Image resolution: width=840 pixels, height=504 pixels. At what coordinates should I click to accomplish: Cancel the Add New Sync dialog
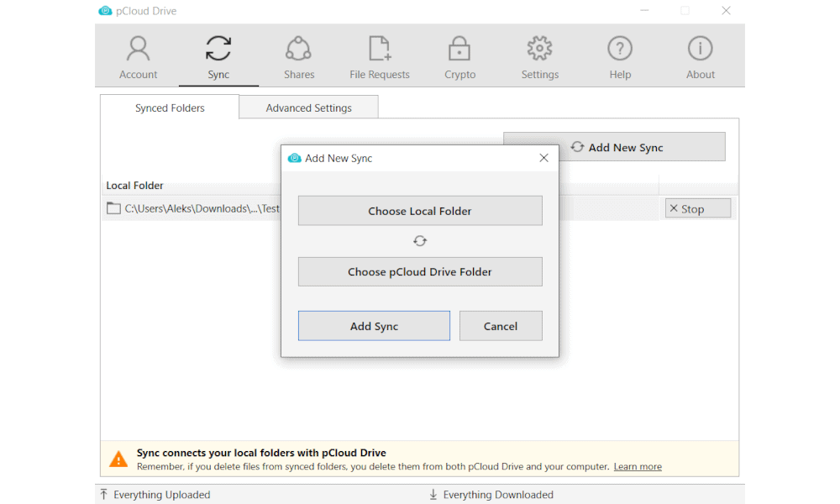pyautogui.click(x=501, y=326)
